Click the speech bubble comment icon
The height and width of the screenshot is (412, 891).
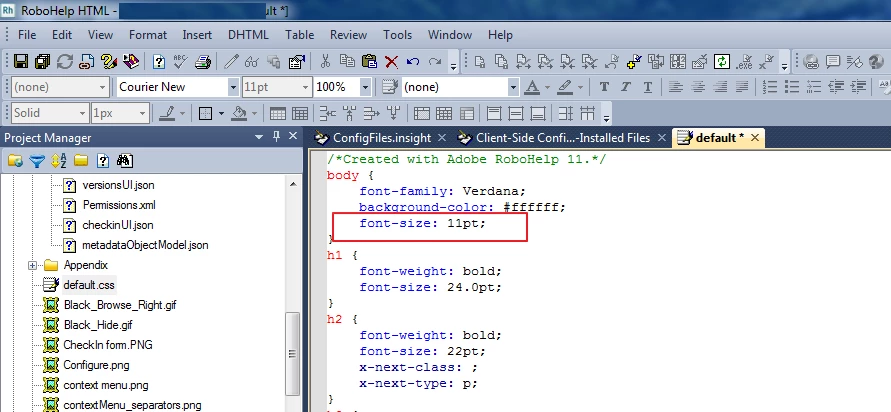[x=833, y=61]
